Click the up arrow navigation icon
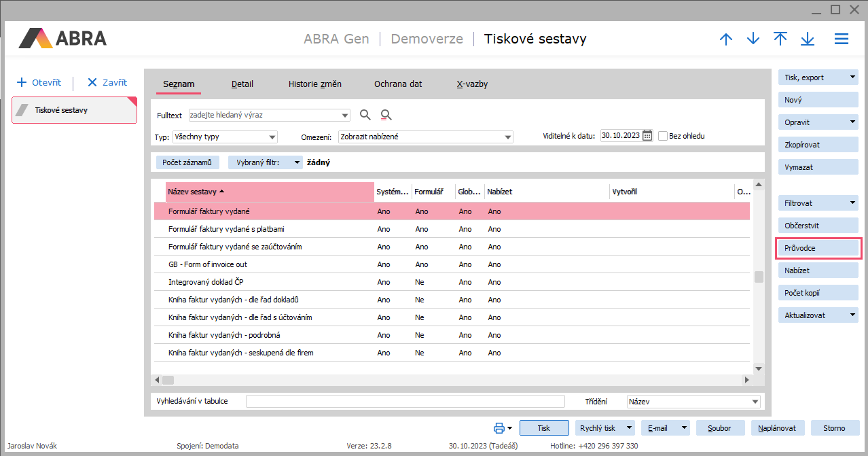The height and width of the screenshot is (456, 868). tap(726, 39)
